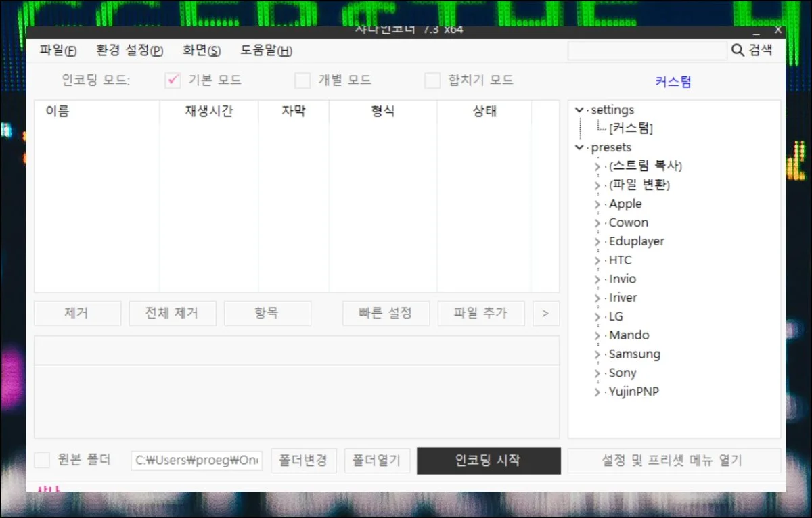Click the 빠른 설정 button
This screenshot has height=518, width=812.
point(386,313)
